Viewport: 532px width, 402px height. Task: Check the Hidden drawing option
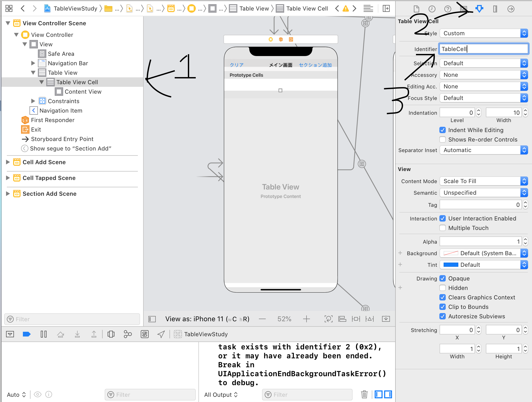(x=443, y=288)
